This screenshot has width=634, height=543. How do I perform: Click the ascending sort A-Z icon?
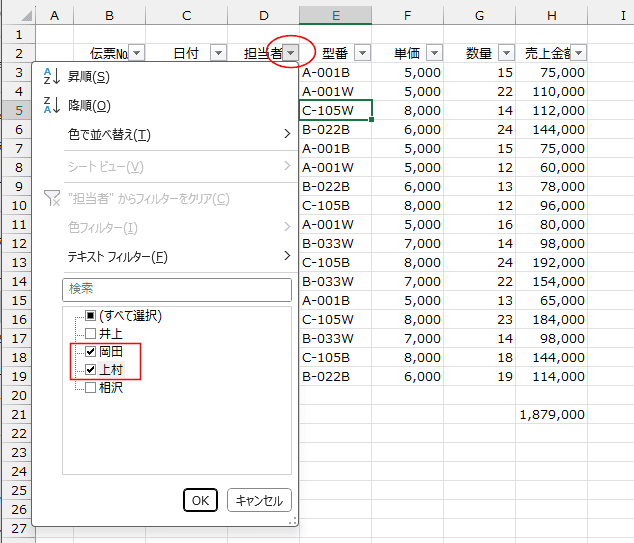coord(52,76)
